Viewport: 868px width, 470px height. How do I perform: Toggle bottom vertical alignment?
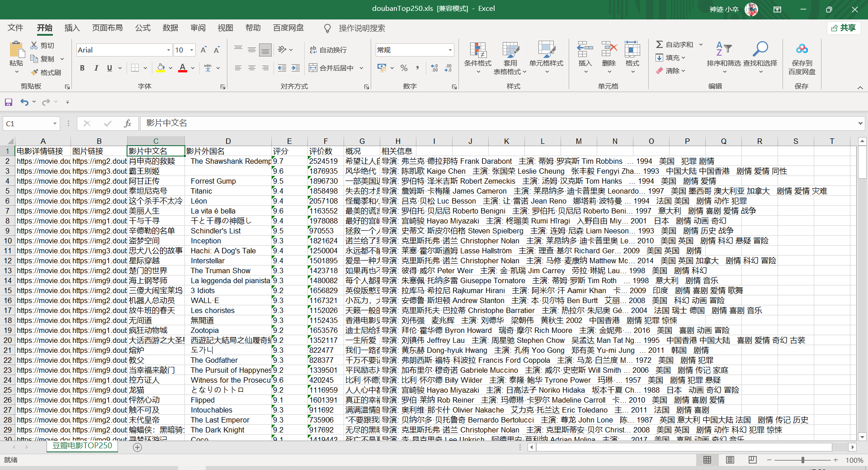click(265, 50)
